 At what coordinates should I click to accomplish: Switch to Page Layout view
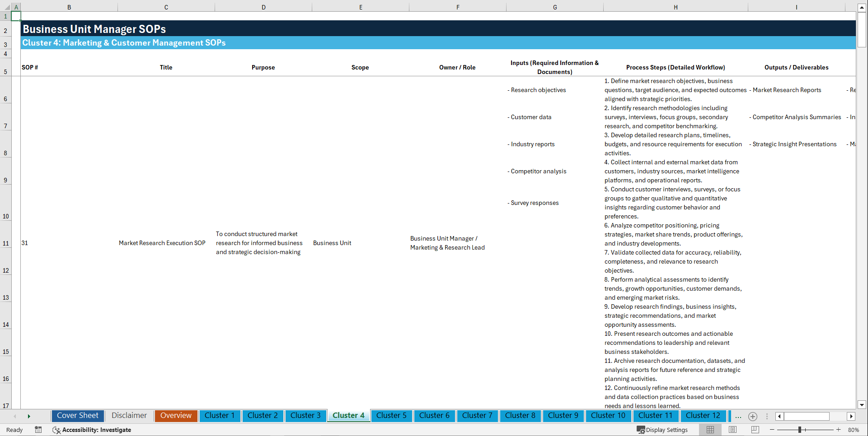[x=732, y=430]
